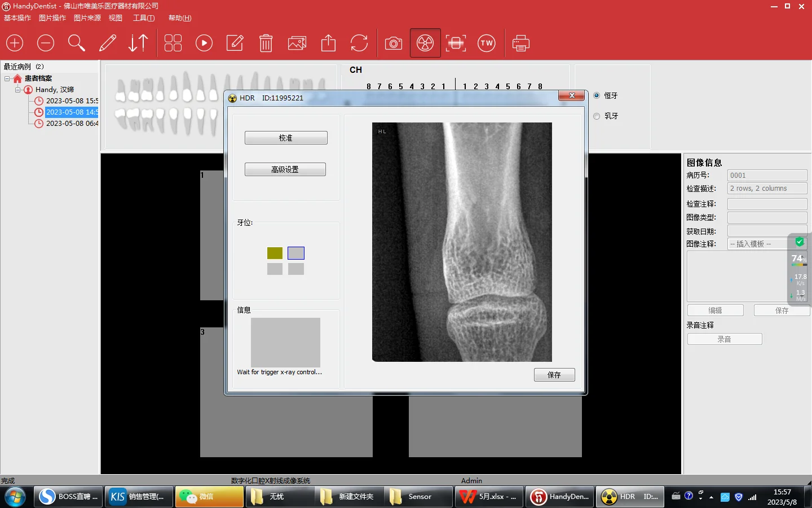The image size is (812, 508).
Task: Click the 图像类型 input field
Action: click(767, 217)
